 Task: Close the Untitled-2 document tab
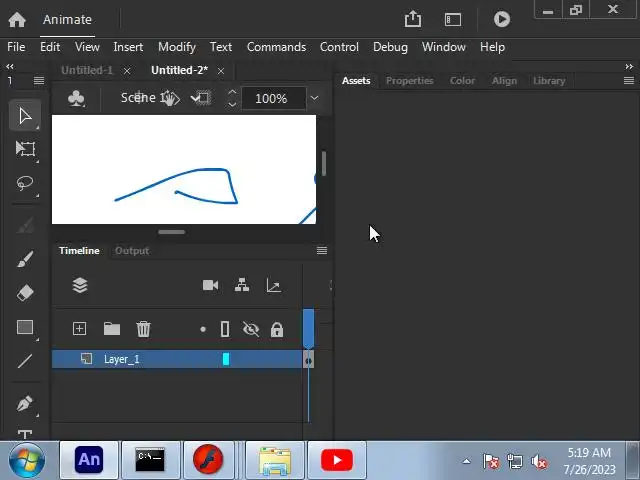click(221, 71)
